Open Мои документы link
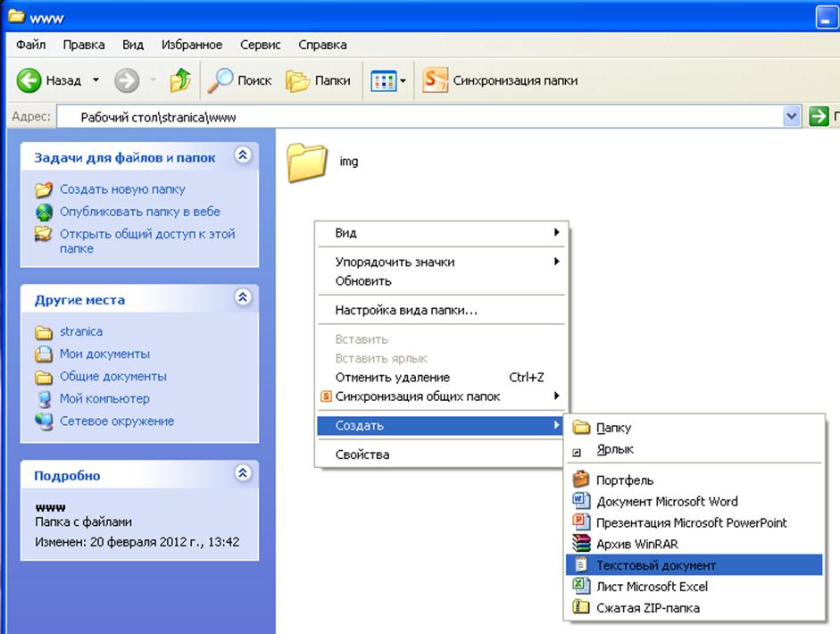 (x=104, y=355)
